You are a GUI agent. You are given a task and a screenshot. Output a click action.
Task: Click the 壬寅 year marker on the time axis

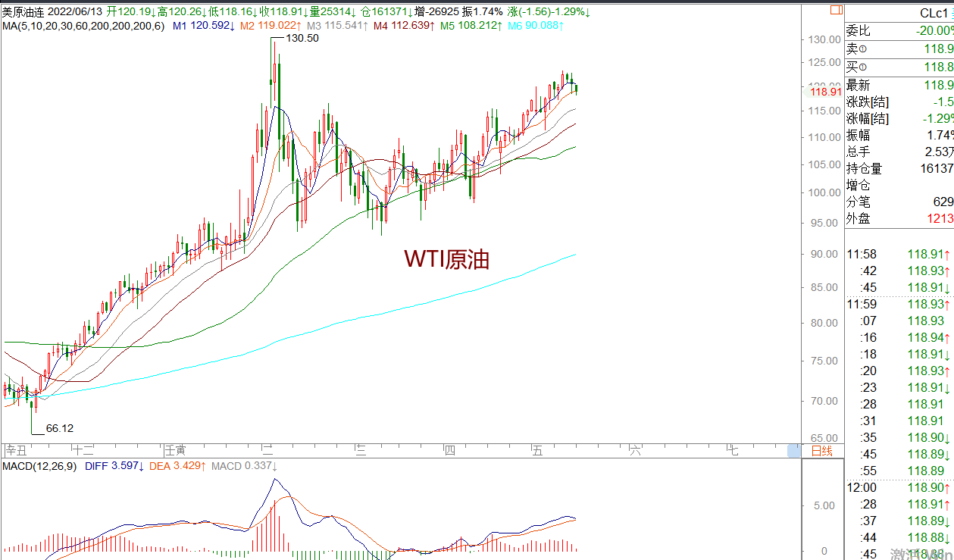(x=176, y=451)
